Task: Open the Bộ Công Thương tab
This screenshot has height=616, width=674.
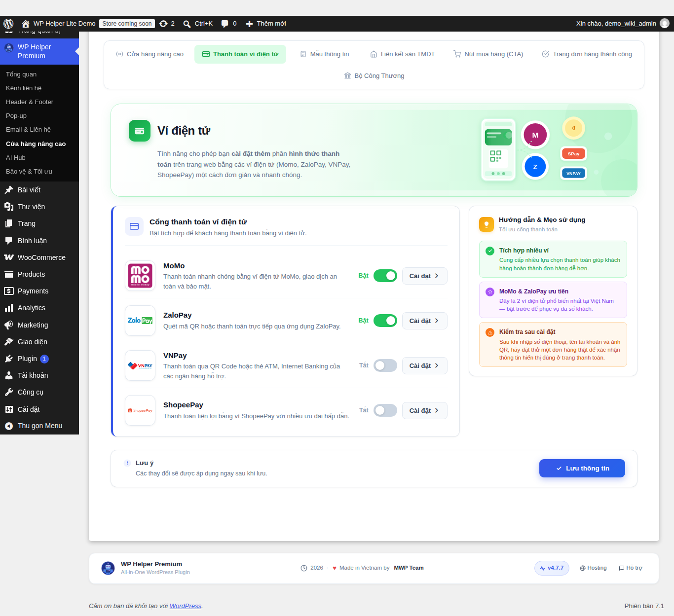Action: click(x=374, y=76)
